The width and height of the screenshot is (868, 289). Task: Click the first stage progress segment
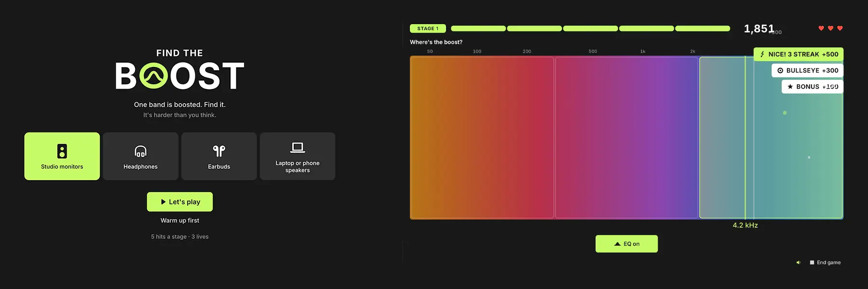pos(478,28)
